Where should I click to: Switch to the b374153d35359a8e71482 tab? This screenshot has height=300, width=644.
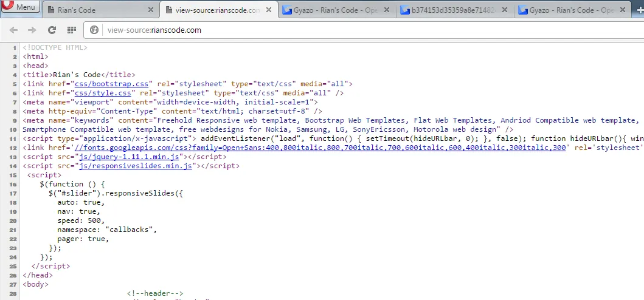(x=454, y=10)
